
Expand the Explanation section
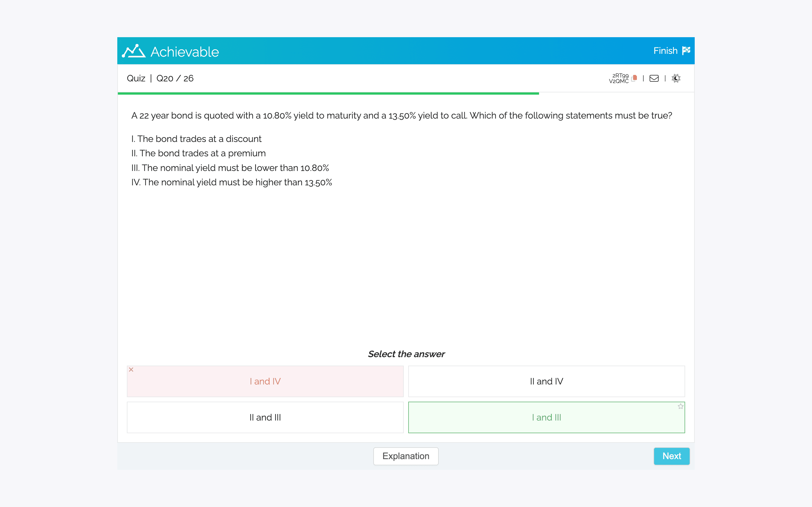click(x=406, y=456)
